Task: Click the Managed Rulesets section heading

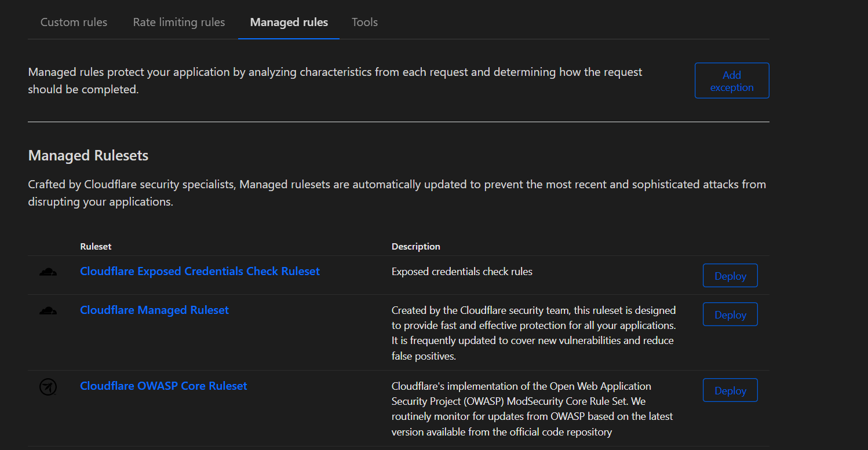Action: 88,156
